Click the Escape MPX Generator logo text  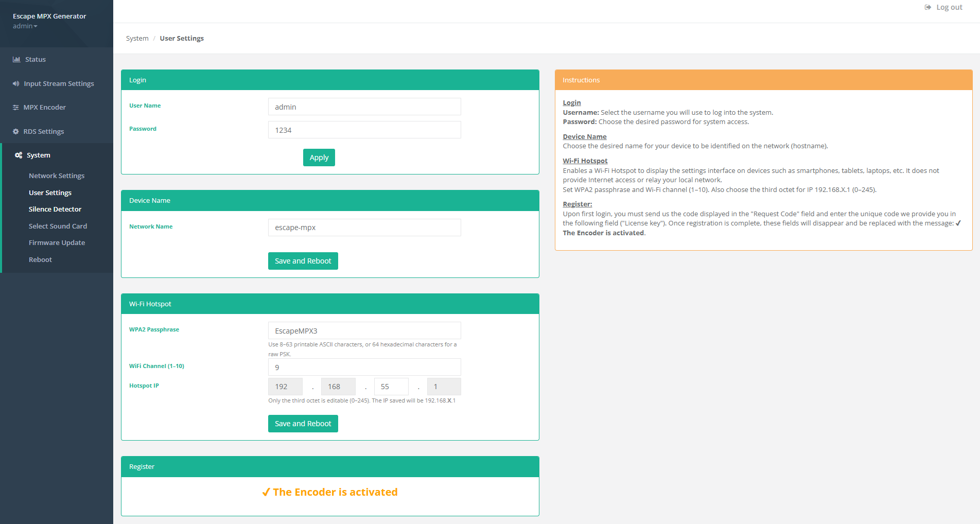coord(49,16)
